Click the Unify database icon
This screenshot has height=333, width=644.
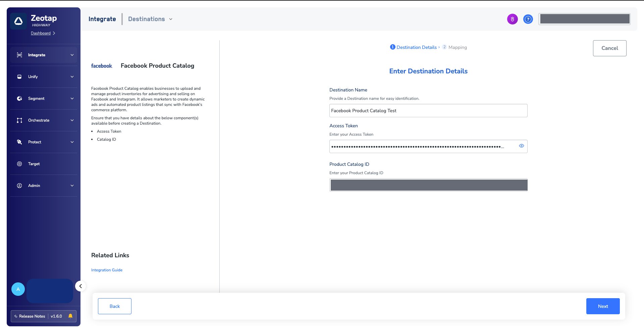pos(19,77)
